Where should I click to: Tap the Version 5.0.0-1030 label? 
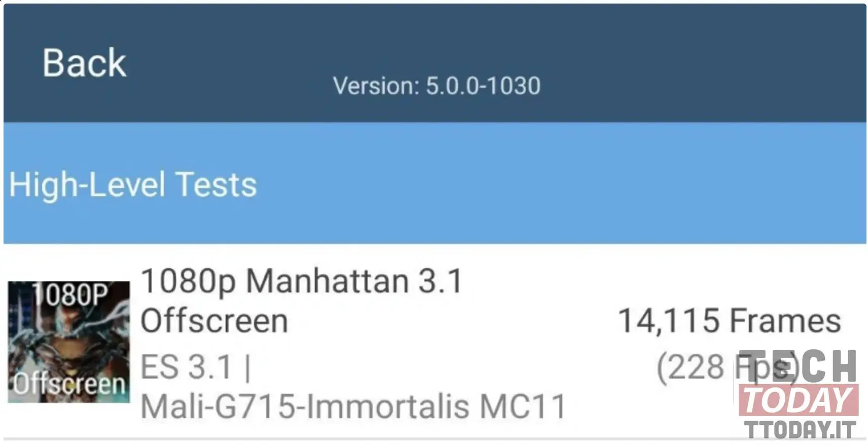click(437, 86)
